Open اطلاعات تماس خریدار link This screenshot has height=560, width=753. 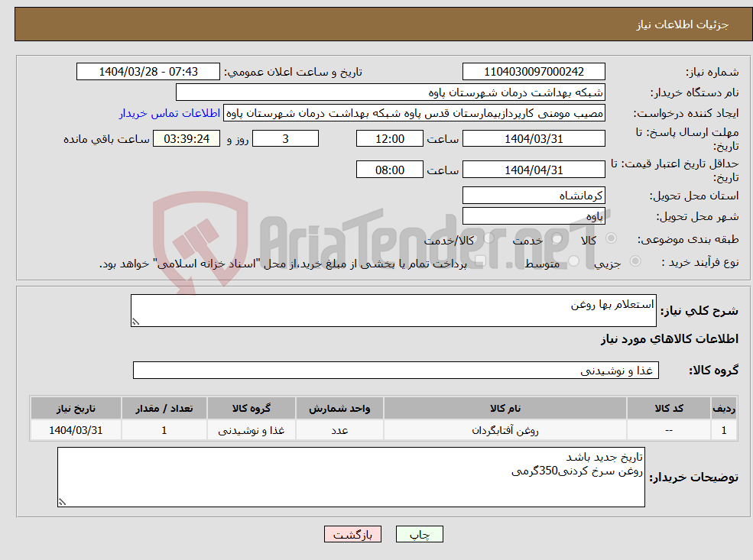point(170,113)
